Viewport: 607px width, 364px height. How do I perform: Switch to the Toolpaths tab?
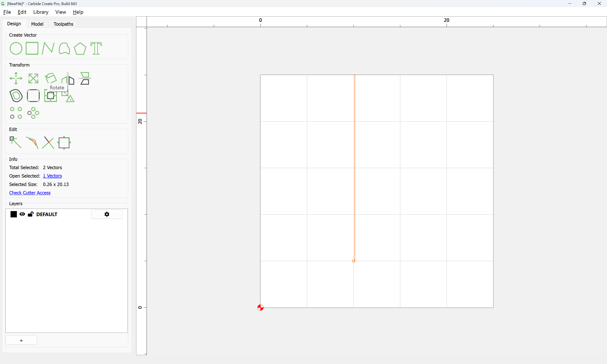(x=63, y=24)
